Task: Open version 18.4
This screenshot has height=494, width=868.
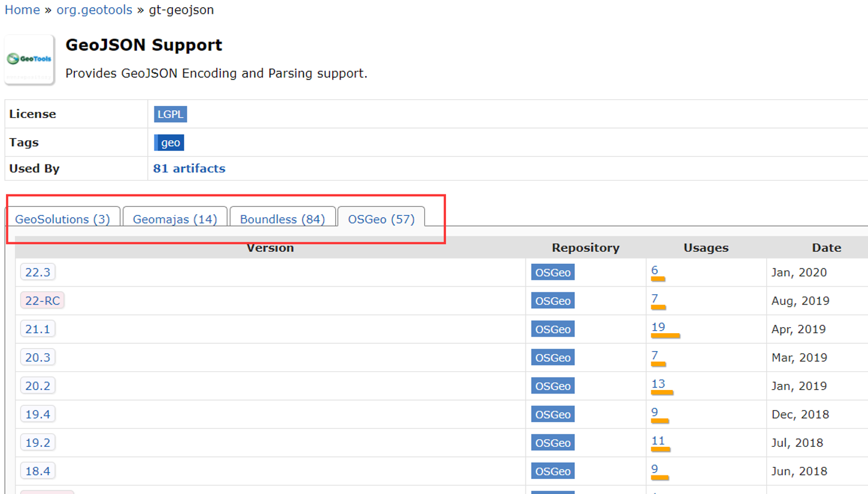Action: [38, 471]
